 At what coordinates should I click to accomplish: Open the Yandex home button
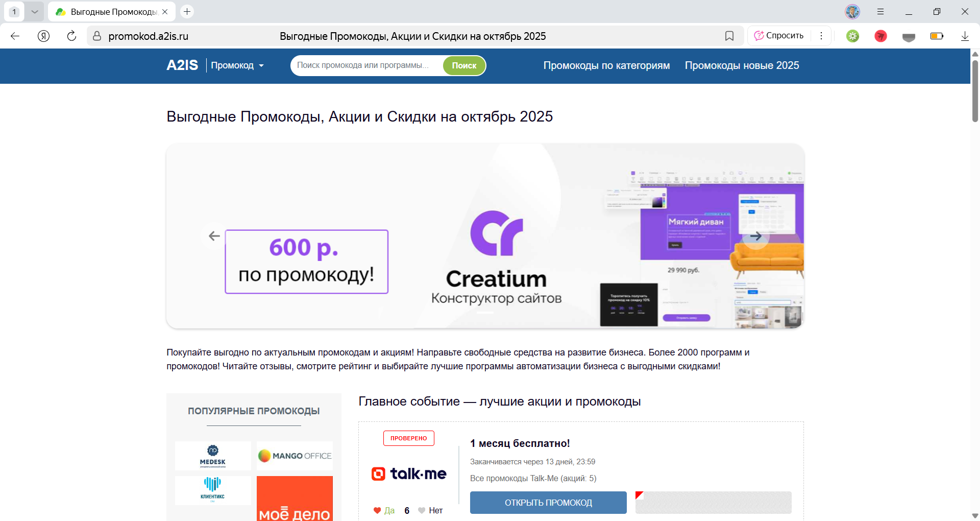point(44,36)
